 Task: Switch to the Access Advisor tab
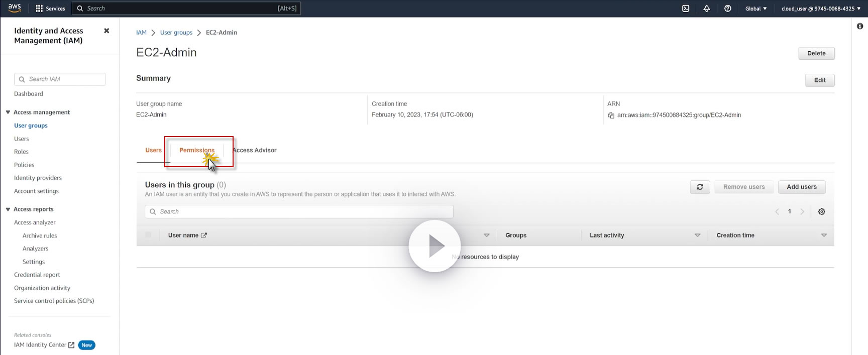(255, 150)
